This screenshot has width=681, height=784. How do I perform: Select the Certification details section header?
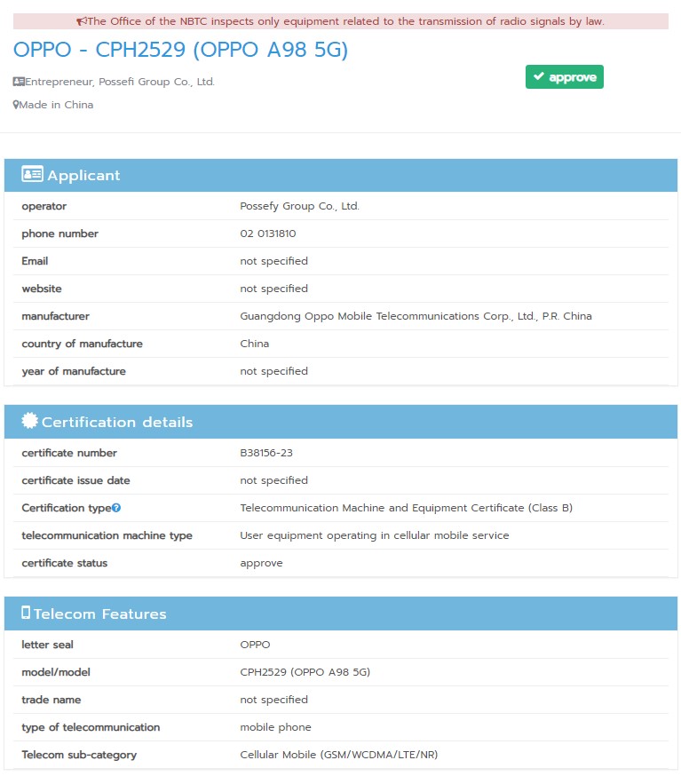point(341,422)
